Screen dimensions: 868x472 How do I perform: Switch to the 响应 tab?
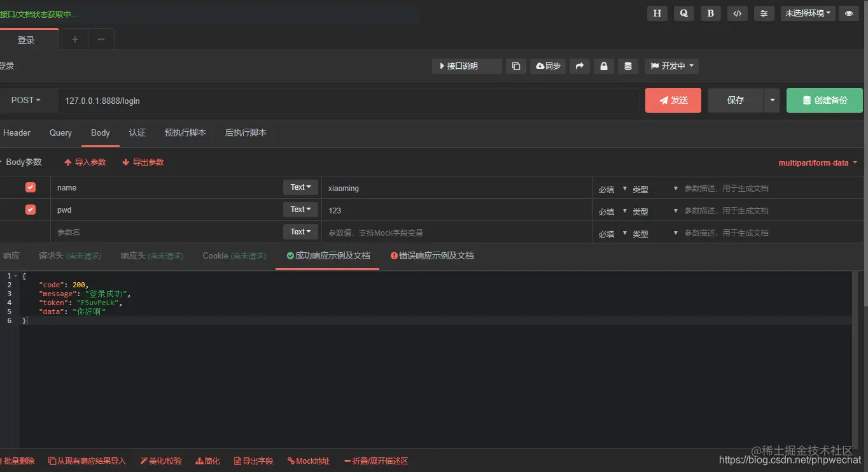11,255
